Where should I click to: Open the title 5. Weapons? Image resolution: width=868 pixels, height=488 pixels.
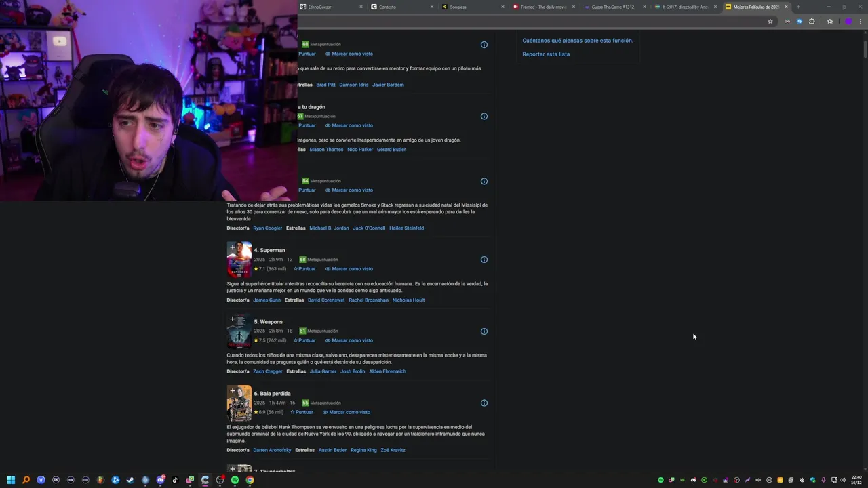268,322
